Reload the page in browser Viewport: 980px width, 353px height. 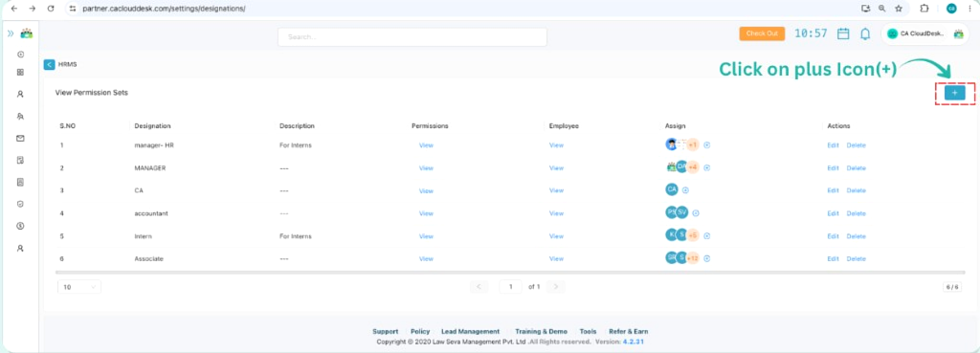point(51,9)
